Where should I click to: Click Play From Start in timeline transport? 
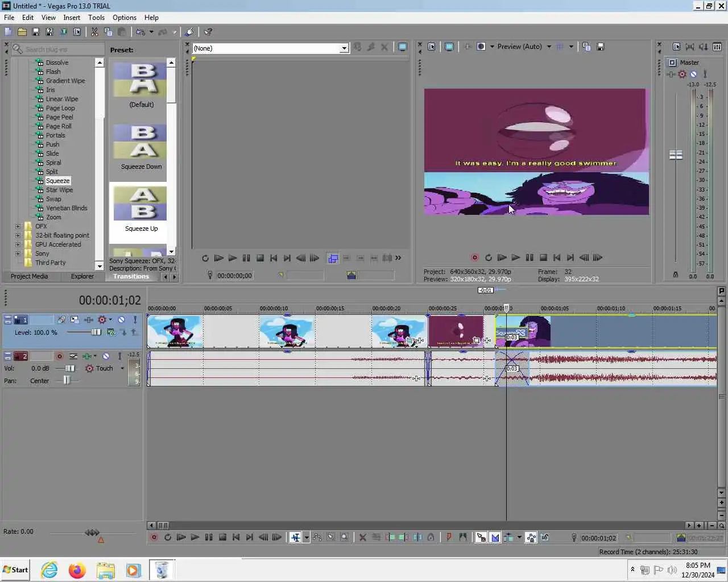click(181, 537)
